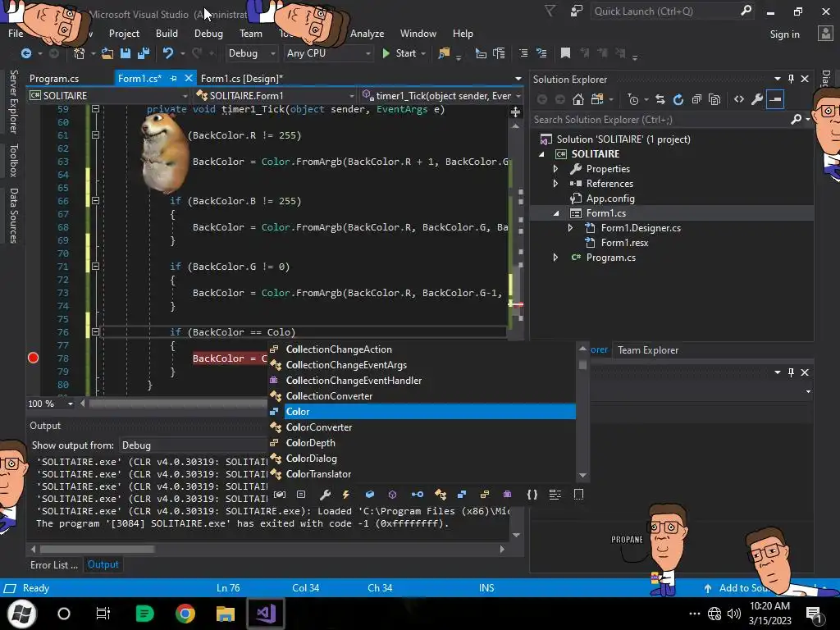
Task: Open the Analyze menu
Action: (367, 33)
